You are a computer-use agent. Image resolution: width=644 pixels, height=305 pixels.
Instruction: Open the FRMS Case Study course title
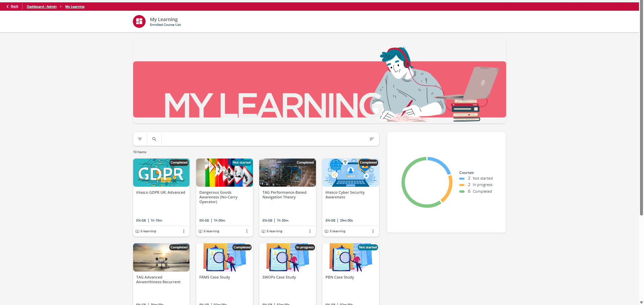pos(215,277)
